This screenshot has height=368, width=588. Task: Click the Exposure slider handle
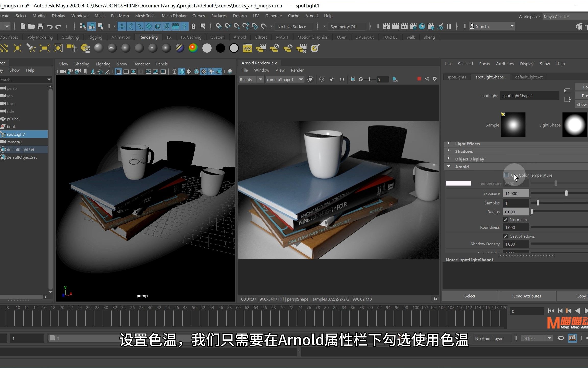[x=566, y=193]
